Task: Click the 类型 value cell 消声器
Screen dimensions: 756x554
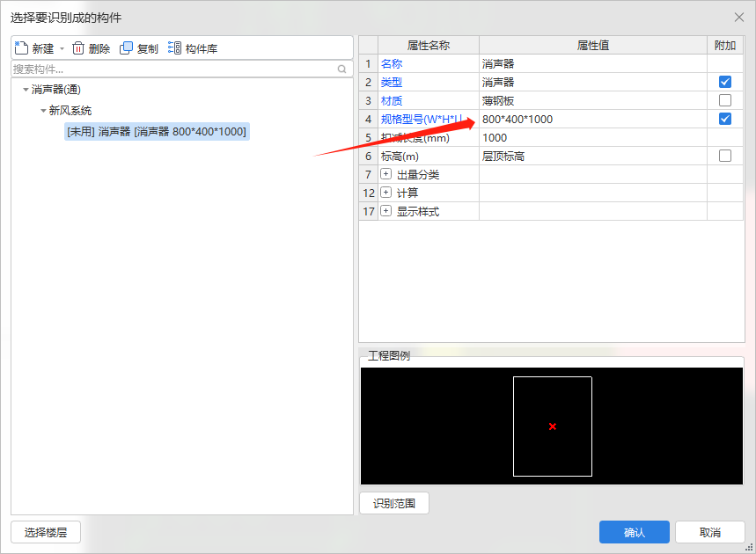Action: point(593,82)
